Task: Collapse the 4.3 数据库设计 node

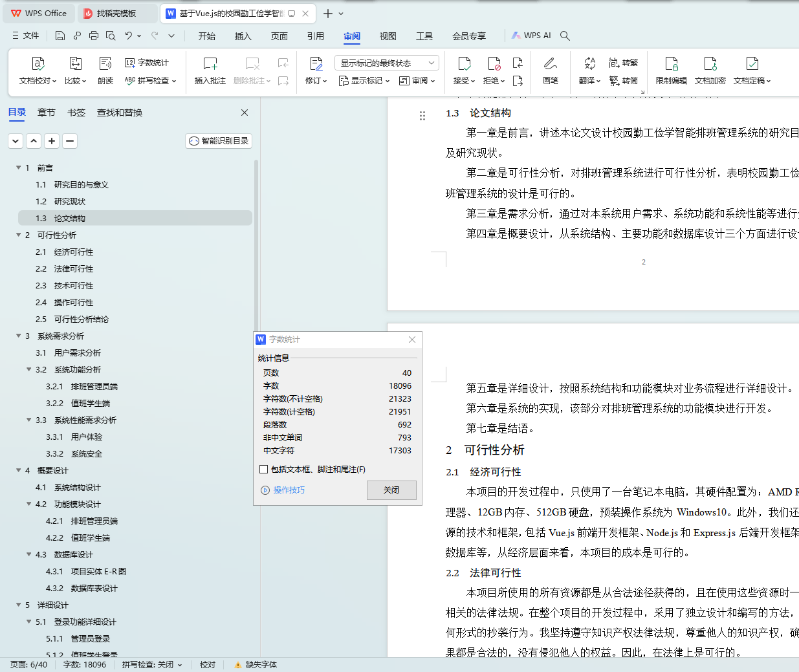Action: click(29, 554)
